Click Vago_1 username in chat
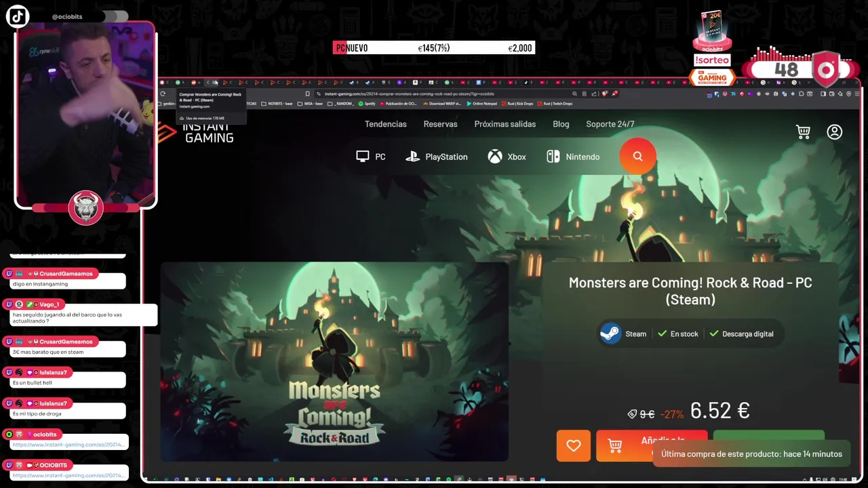Screen dimensions: 868x488 (50, 304)
